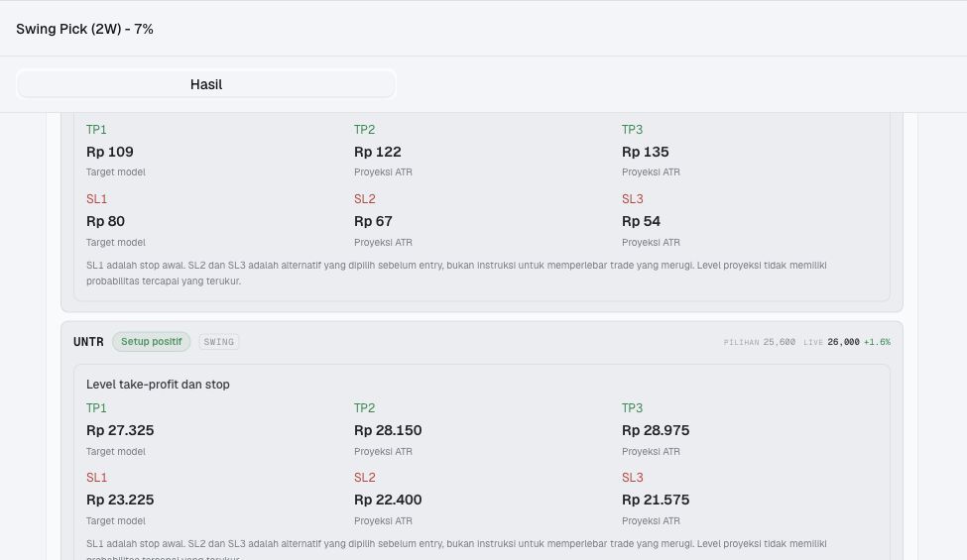Click Target model under Rp 23.225
967x560 pixels.
point(116,521)
